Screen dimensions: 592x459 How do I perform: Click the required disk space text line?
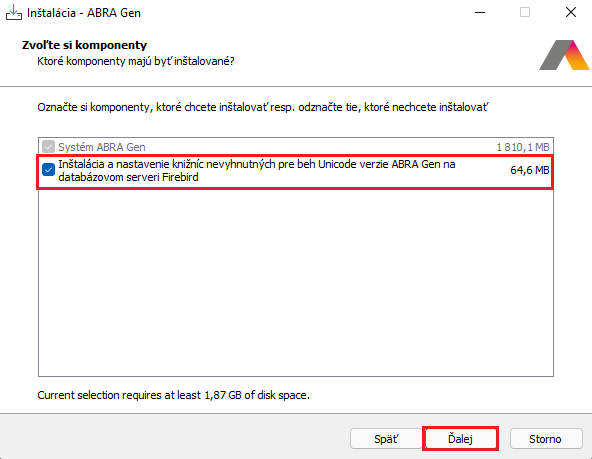(173, 395)
